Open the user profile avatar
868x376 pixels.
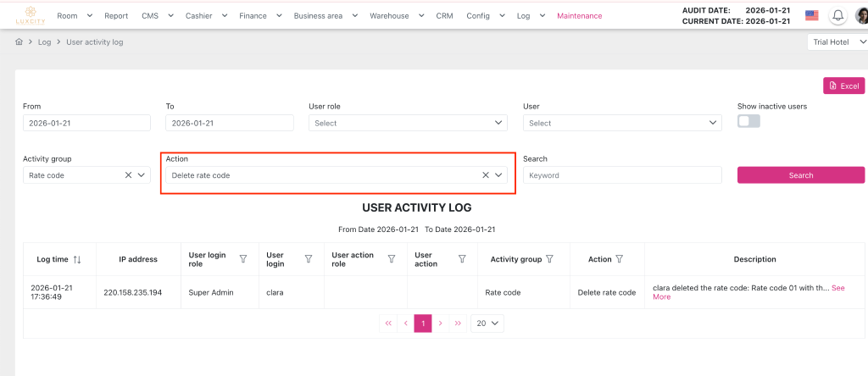coord(861,15)
